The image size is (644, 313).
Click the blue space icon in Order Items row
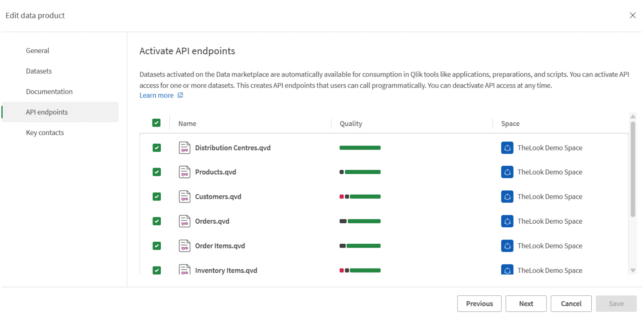pos(507,246)
